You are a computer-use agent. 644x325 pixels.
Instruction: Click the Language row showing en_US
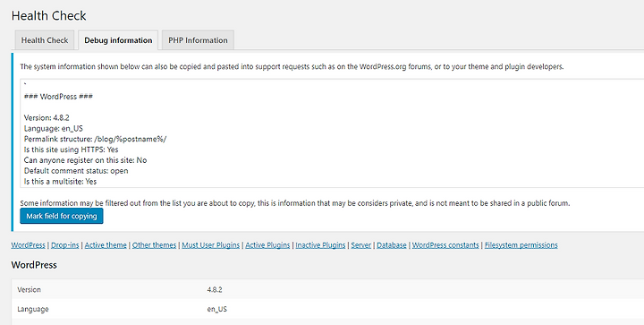327,309
